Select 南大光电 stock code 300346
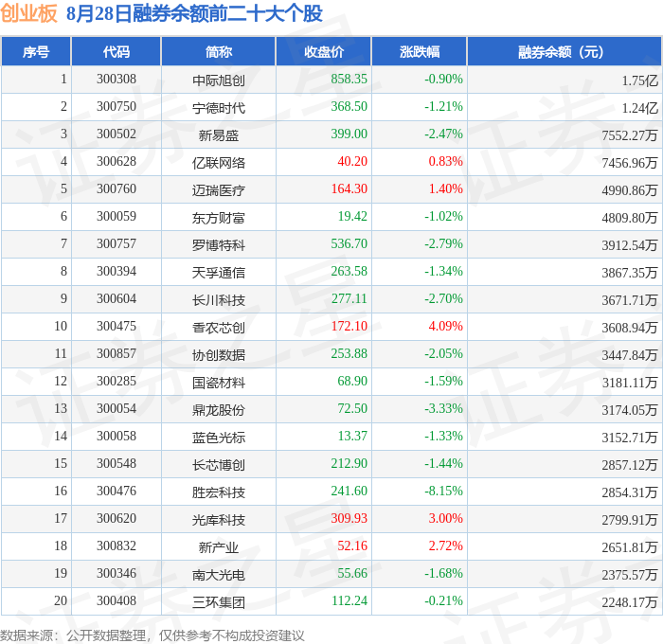Image resolution: width=663 pixels, height=644 pixels. 116,573
